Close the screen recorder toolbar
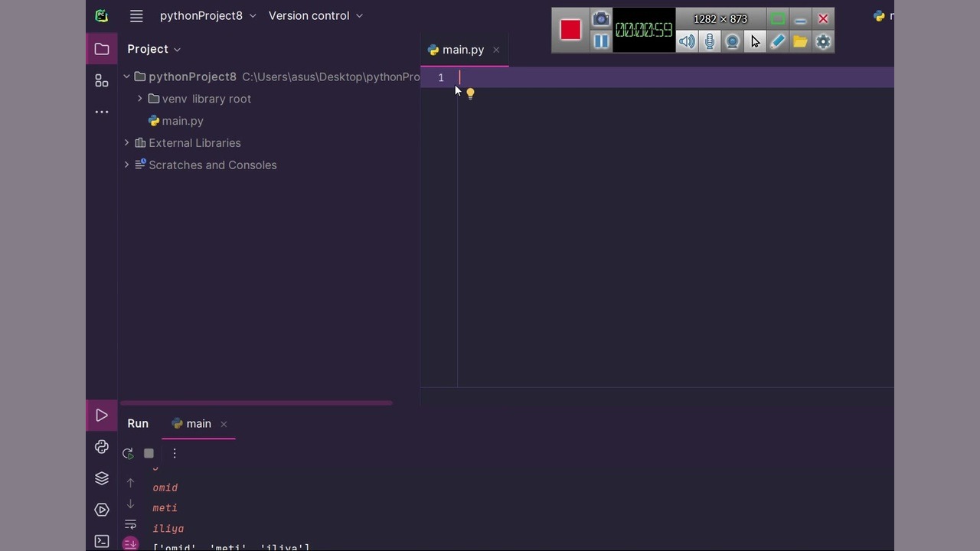The image size is (980, 551). tap(823, 18)
